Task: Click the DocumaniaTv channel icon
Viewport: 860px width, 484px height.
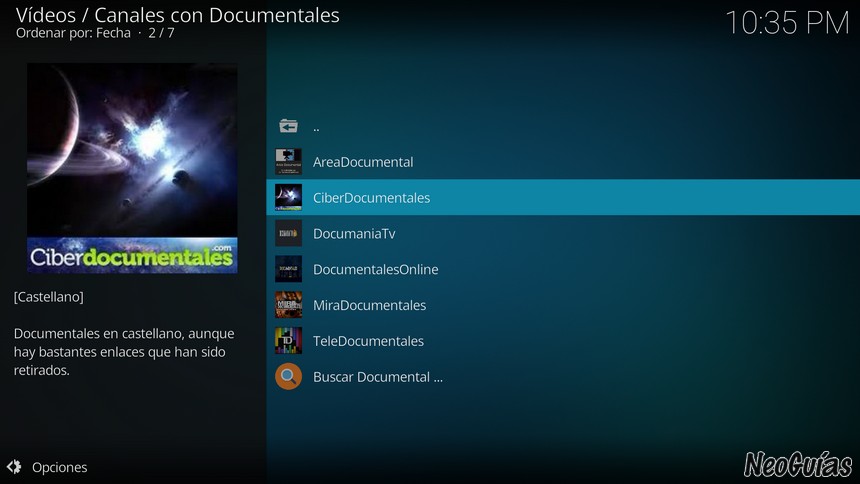Action: pyautogui.click(x=288, y=233)
